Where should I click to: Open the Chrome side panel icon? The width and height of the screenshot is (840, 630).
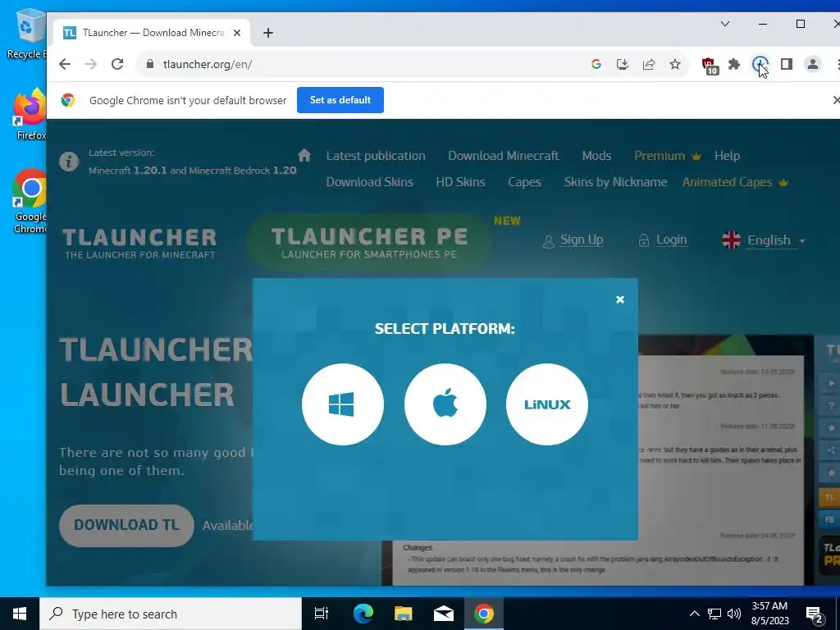(787, 64)
